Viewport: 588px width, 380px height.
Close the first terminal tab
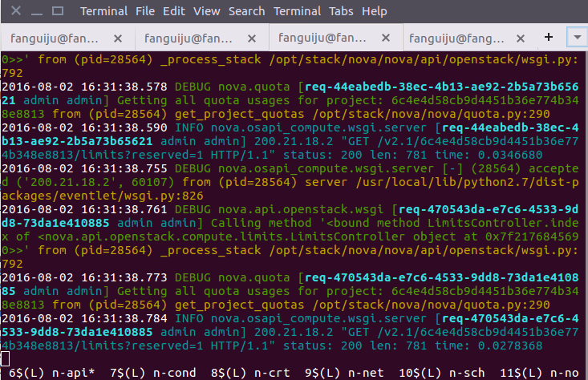pos(118,38)
